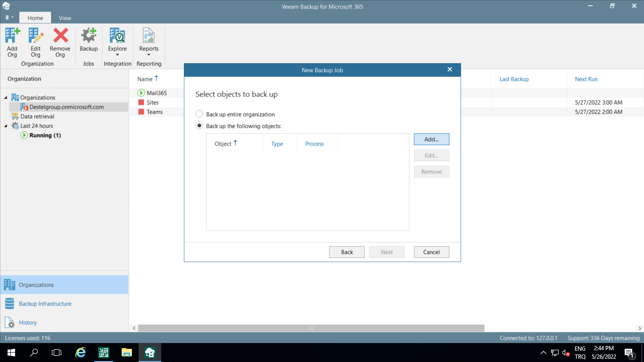The image size is (644, 362).
Task: Select Back up entire organization option
Action: click(235, 114)
